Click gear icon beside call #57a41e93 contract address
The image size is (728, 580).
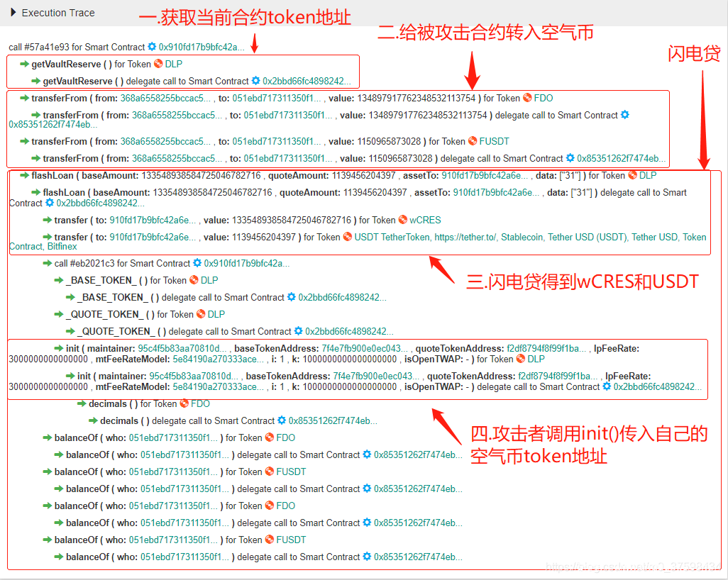click(152, 47)
